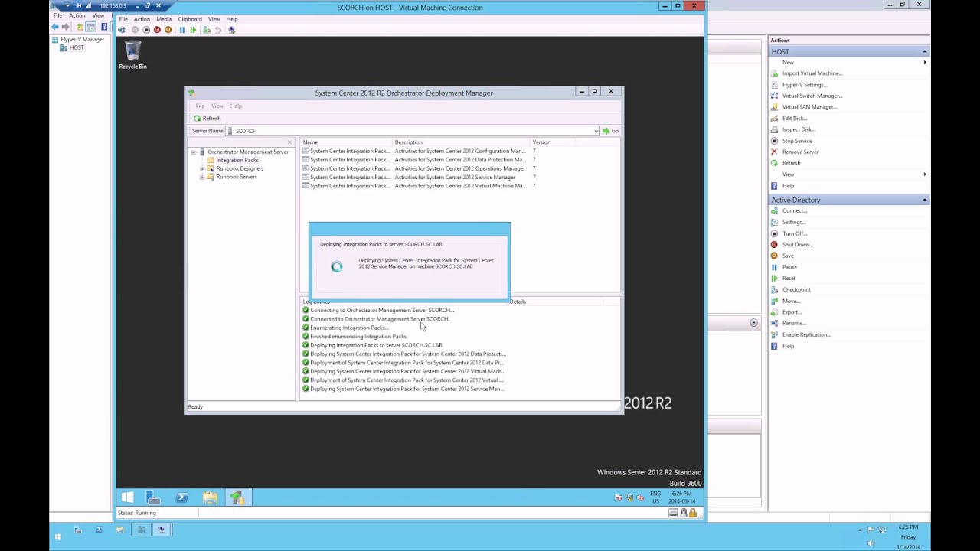Click Remove Server in Actions pane
The height and width of the screenshot is (551, 980).
[801, 152]
